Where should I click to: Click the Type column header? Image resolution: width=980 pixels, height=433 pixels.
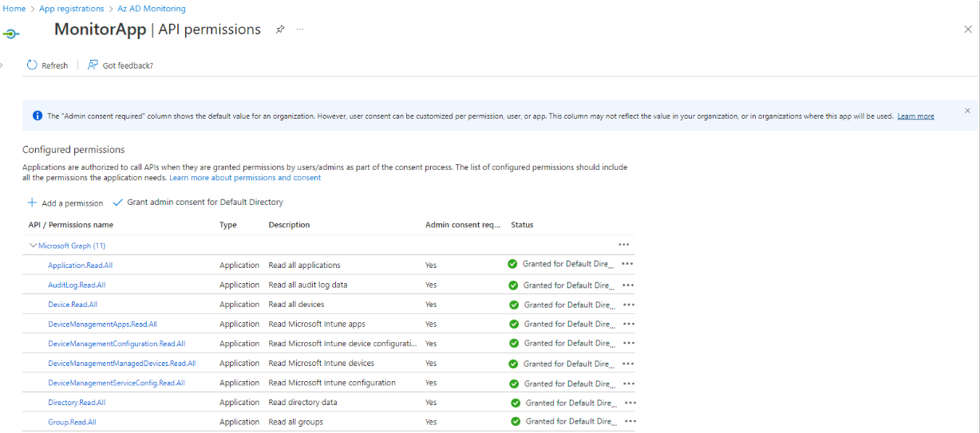tap(228, 225)
